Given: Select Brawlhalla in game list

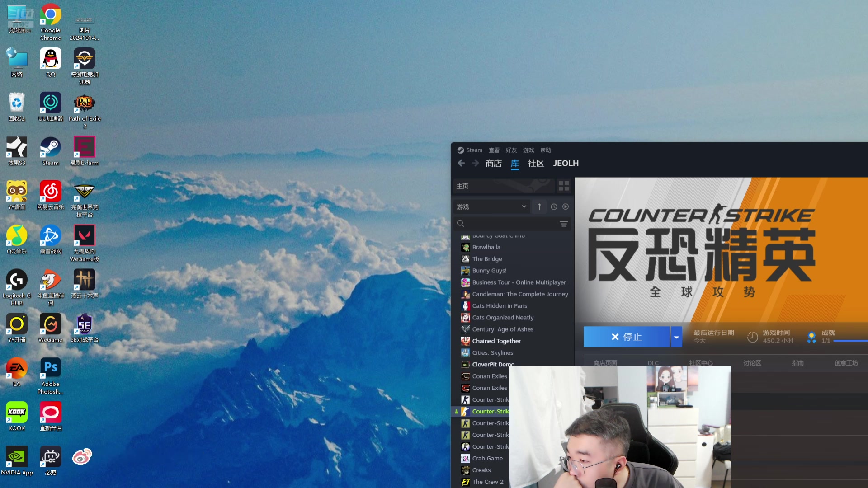Looking at the screenshot, I should [x=512, y=247].
